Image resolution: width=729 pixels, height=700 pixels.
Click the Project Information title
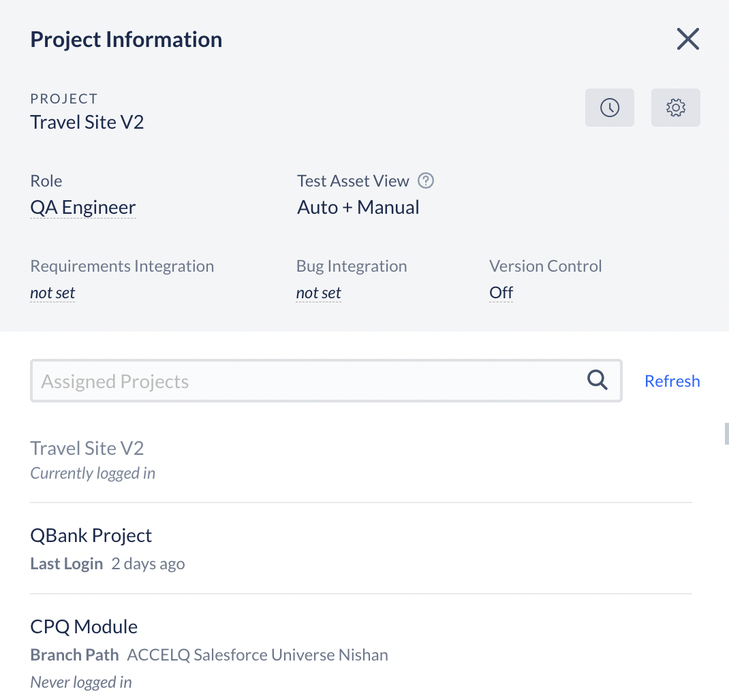[x=125, y=39]
